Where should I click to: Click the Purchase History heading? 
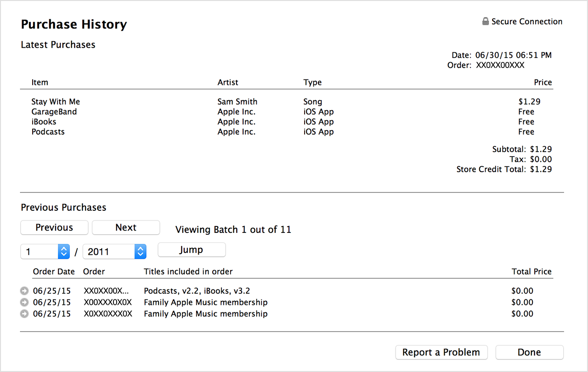tap(74, 24)
